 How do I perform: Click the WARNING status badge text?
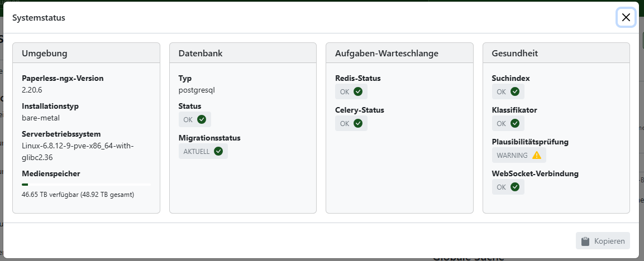(x=512, y=155)
